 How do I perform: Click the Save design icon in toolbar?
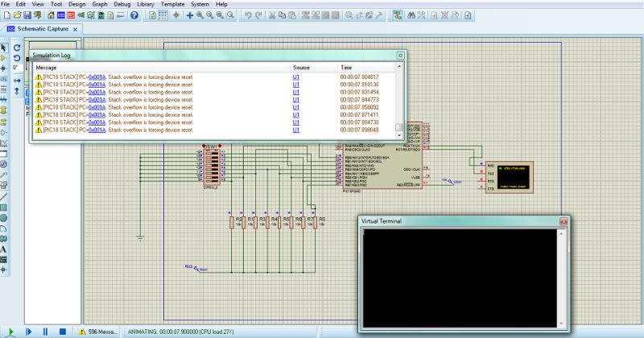click(27, 15)
